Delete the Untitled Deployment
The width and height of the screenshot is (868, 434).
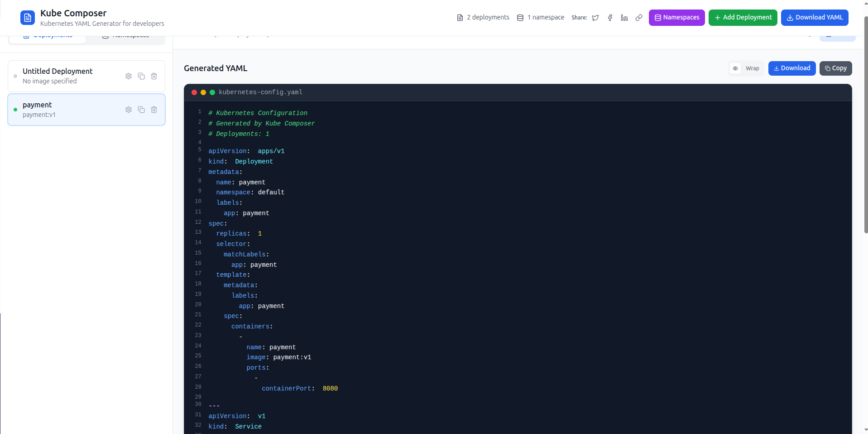[x=154, y=76]
